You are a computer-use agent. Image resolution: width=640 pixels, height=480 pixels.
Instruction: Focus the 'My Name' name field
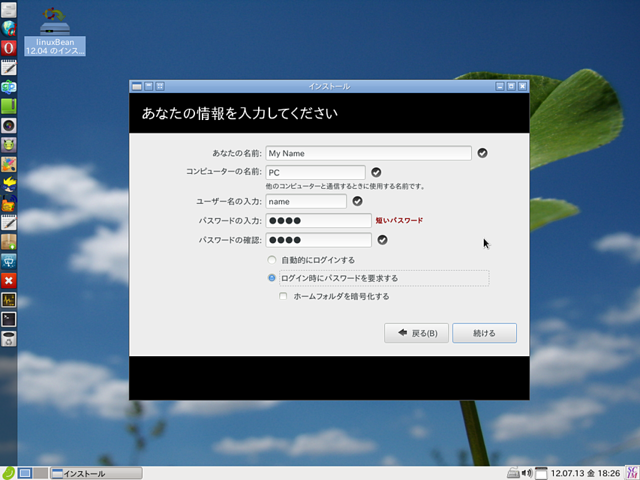pos(369,153)
